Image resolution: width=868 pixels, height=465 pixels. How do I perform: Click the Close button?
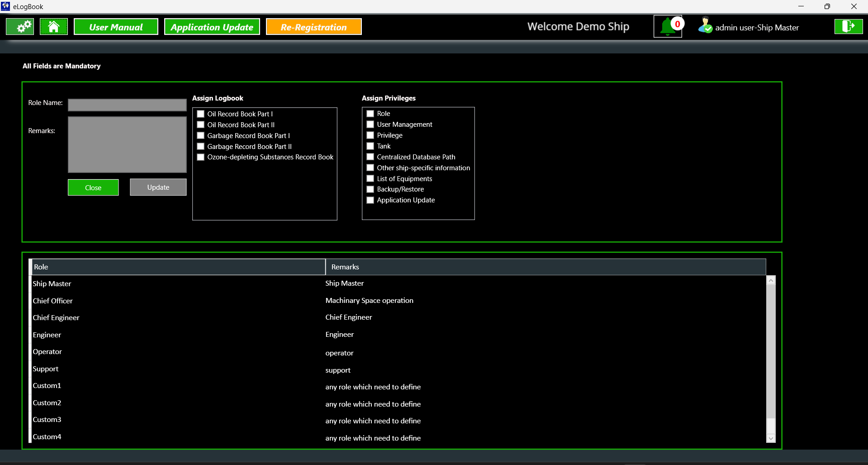pyautogui.click(x=93, y=187)
